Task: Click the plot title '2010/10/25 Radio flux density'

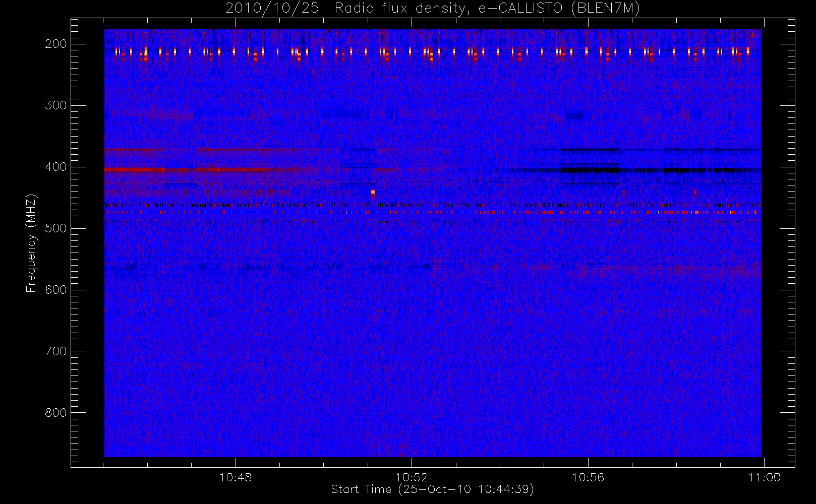Action: tap(433, 9)
